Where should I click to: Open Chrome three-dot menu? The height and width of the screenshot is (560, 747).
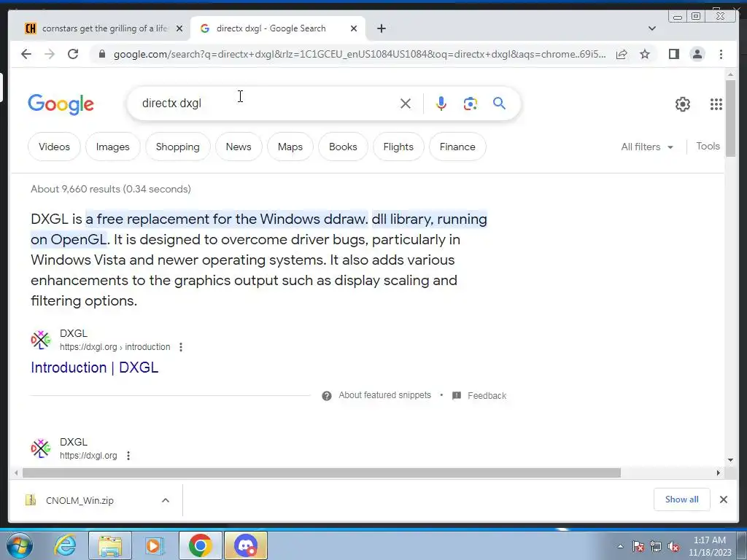(x=721, y=54)
